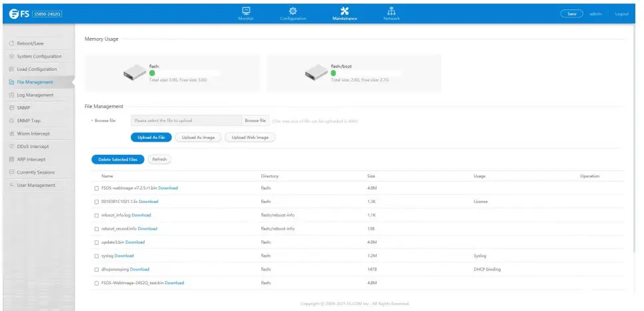The height and width of the screenshot is (311, 644).
Task: Click the DHCP binding usage text
Action: click(487, 270)
